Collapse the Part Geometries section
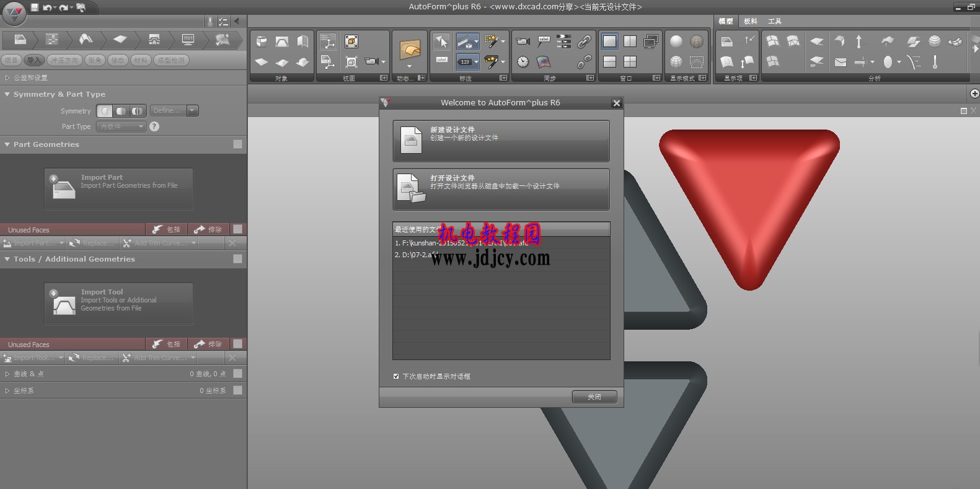Screen dimensions: 980x489 pos(7,144)
